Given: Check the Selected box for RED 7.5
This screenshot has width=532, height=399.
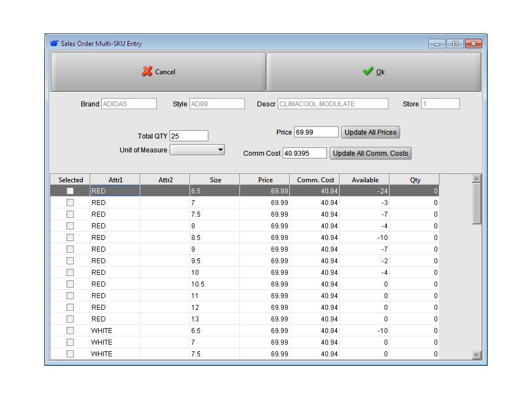Looking at the screenshot, I should point(70,214).
